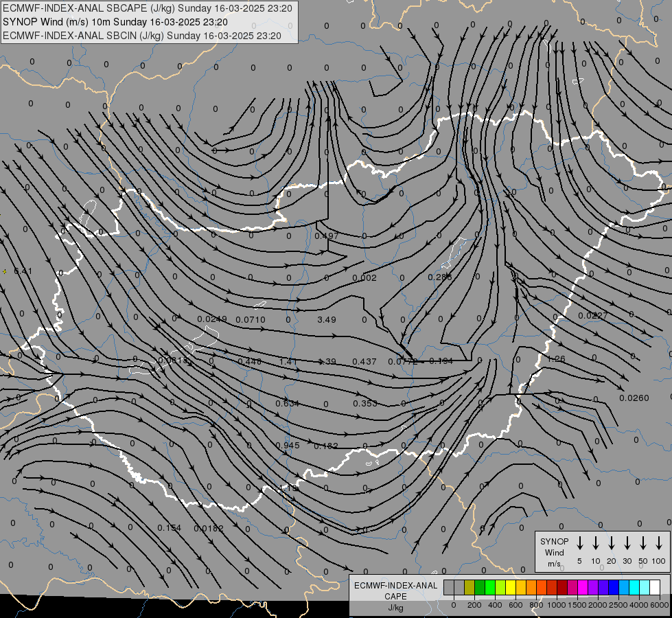This screenshot has height=618, width=672.
Task: Click the SYNOP Wind m/s legend label
Action: click(554, 552)
